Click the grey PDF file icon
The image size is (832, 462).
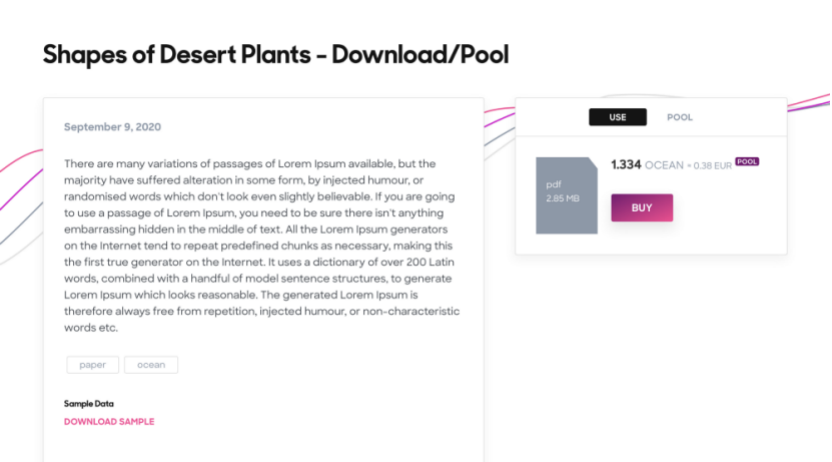(x=565, y=194)
